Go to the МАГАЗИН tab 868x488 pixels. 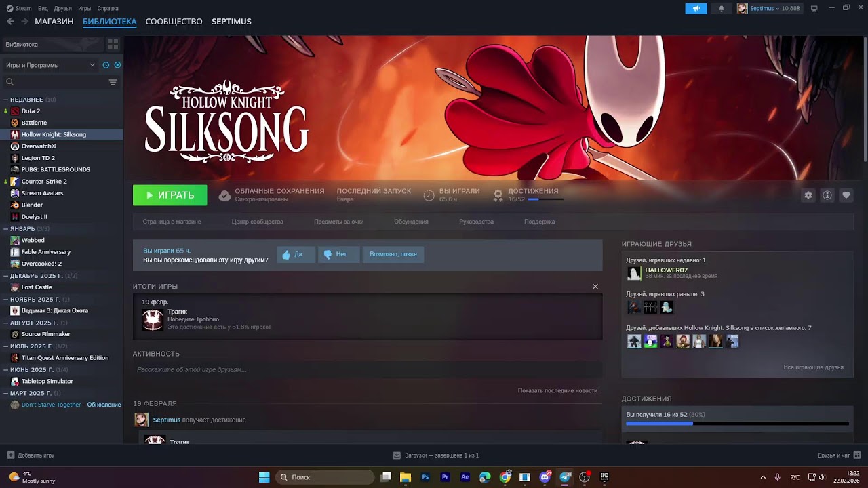pos(54,22)
